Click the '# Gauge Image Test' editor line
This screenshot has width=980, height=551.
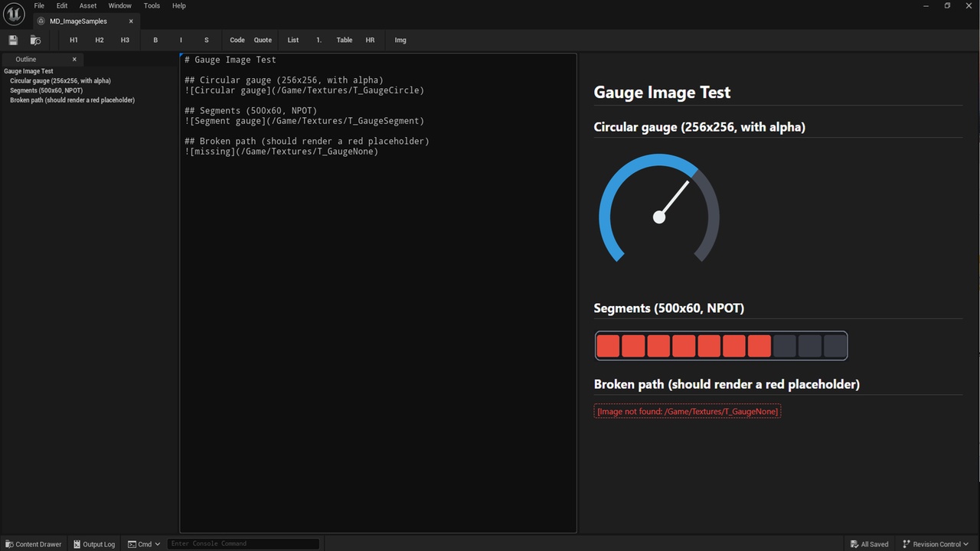tap(230, 60)
